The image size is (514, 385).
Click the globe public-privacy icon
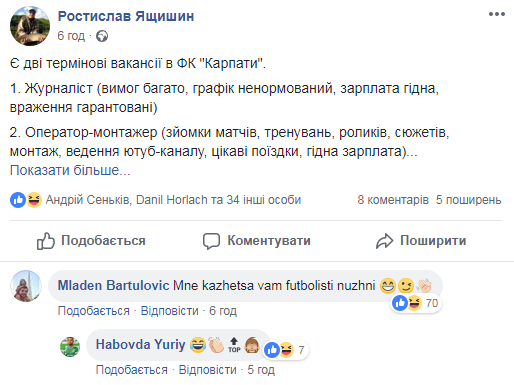point(102,36)
